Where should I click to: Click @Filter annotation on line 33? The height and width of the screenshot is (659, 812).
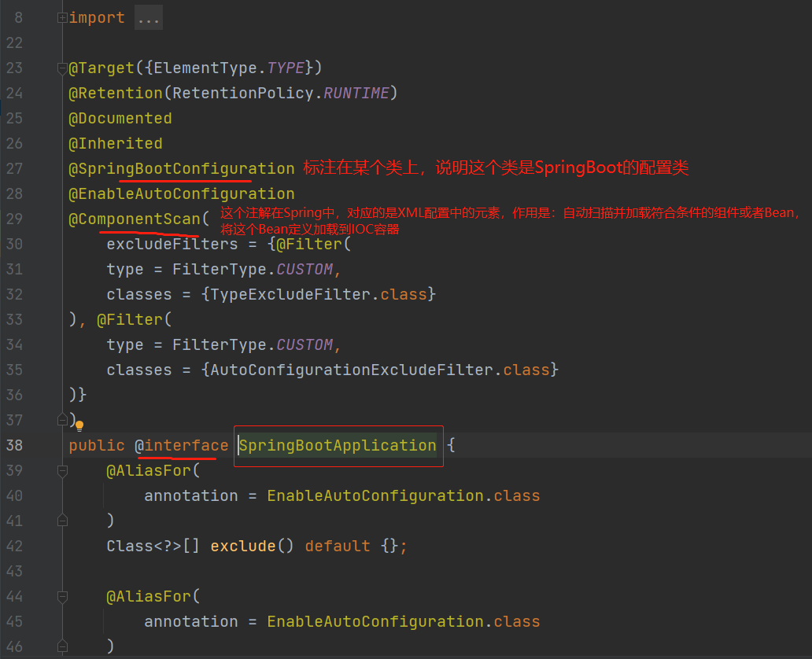130,320
